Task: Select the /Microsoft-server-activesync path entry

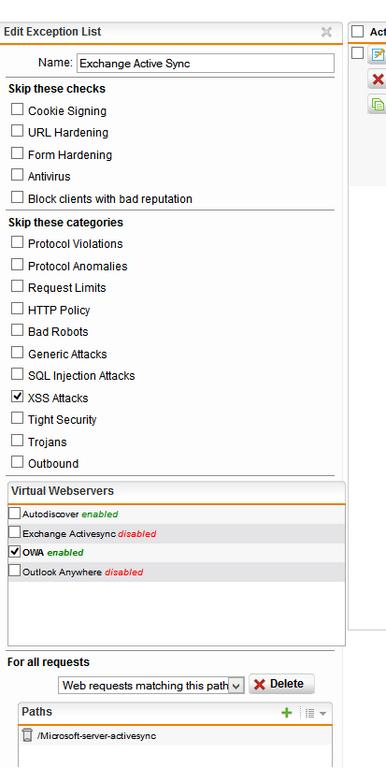Action: click(96, 736)
